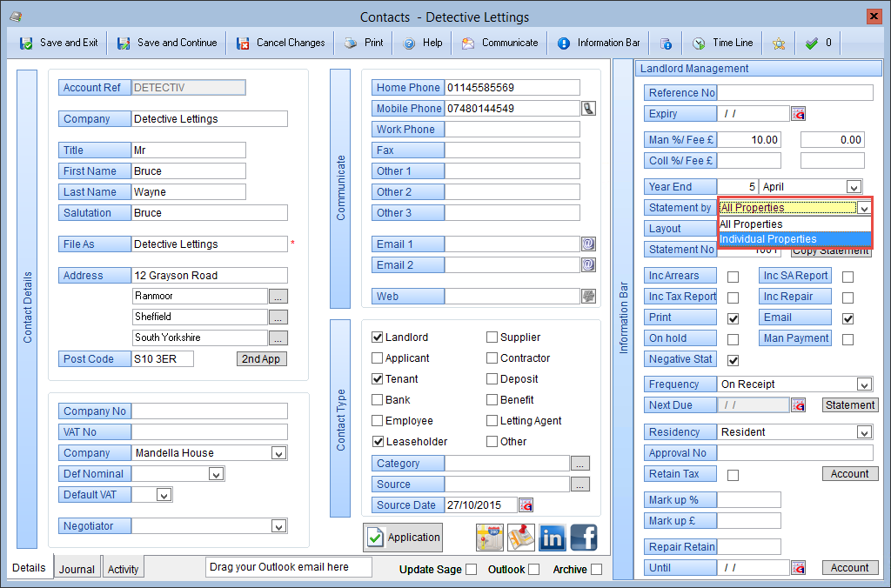Click the Source lookup ellipsis button
Image resolution: width=891 pixels, height=588 pixels.
pyautogui.click(x=579, y=484)
